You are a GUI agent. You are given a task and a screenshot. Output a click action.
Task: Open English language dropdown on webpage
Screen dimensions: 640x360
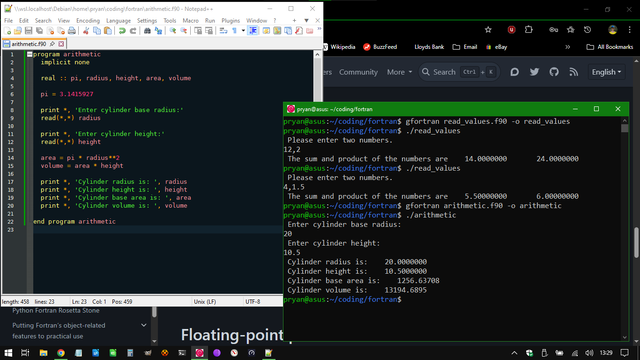(x=606, y=72)
